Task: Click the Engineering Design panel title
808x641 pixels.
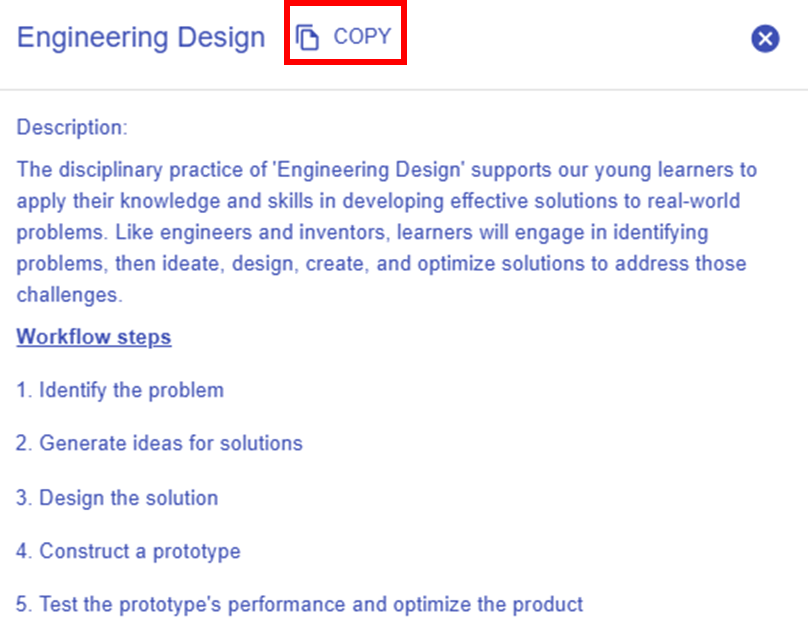Action: (141, 38)
